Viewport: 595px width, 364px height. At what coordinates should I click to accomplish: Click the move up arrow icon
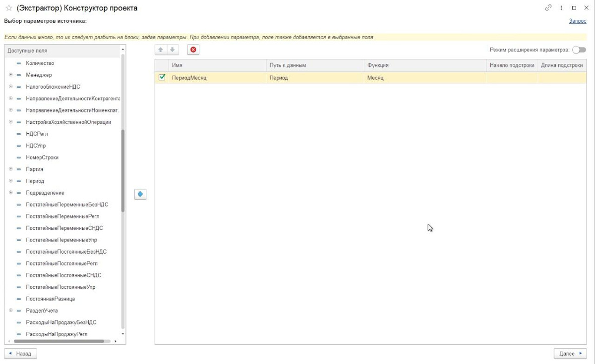pos(161,50)
